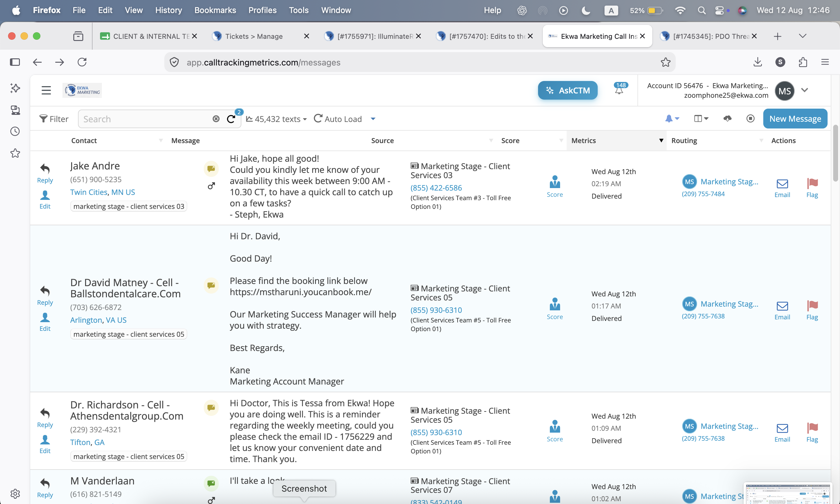Toggle the Firefox sidebar panel button
840x504 pixels.
point(15,62)
